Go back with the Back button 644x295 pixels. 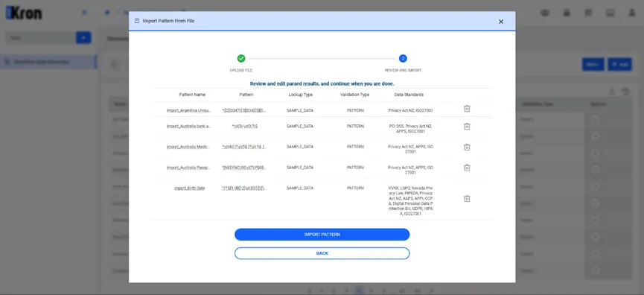[322, 253]
